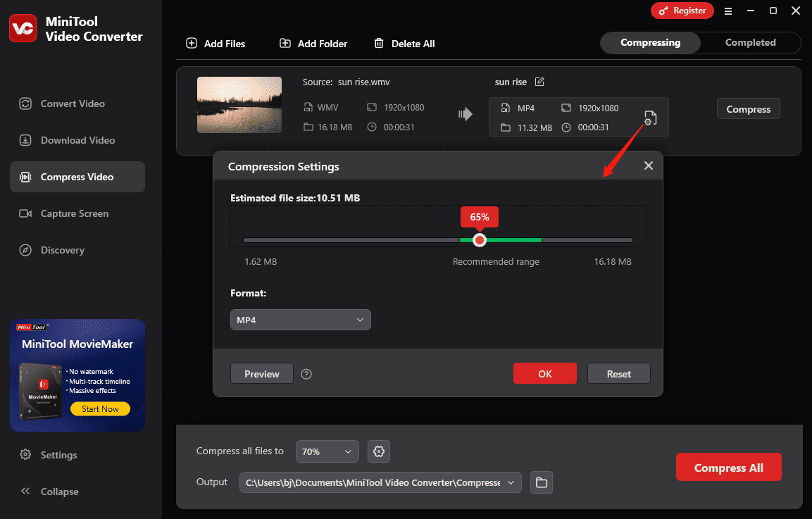The image size is (812, 519).
Task: Open the output folder icon
Action: (542, 482)
